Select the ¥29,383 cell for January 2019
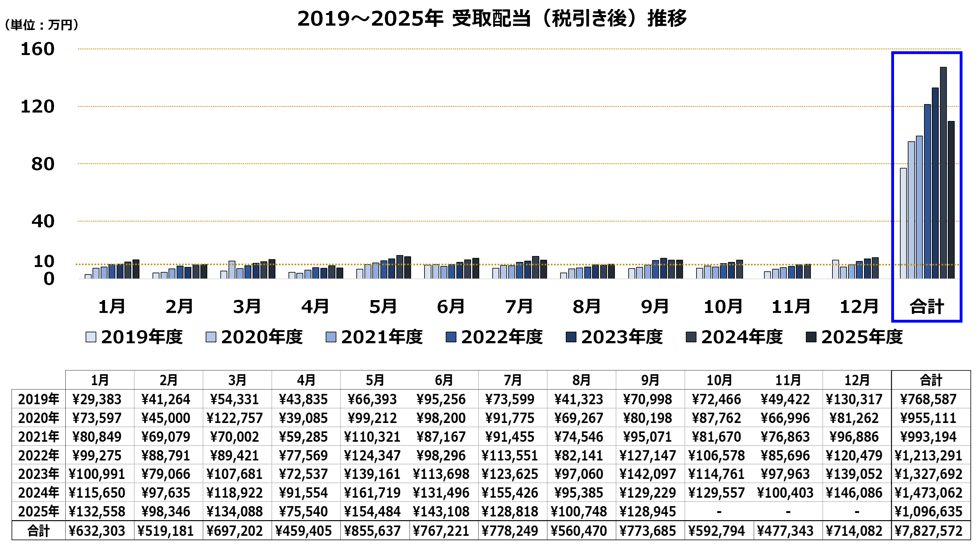 [x=97, y=399]
